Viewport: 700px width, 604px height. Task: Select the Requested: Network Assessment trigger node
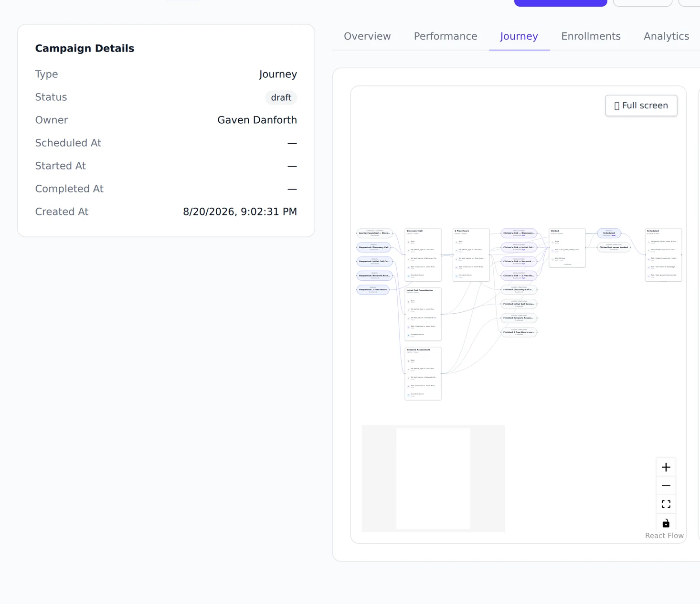[374, 276]
